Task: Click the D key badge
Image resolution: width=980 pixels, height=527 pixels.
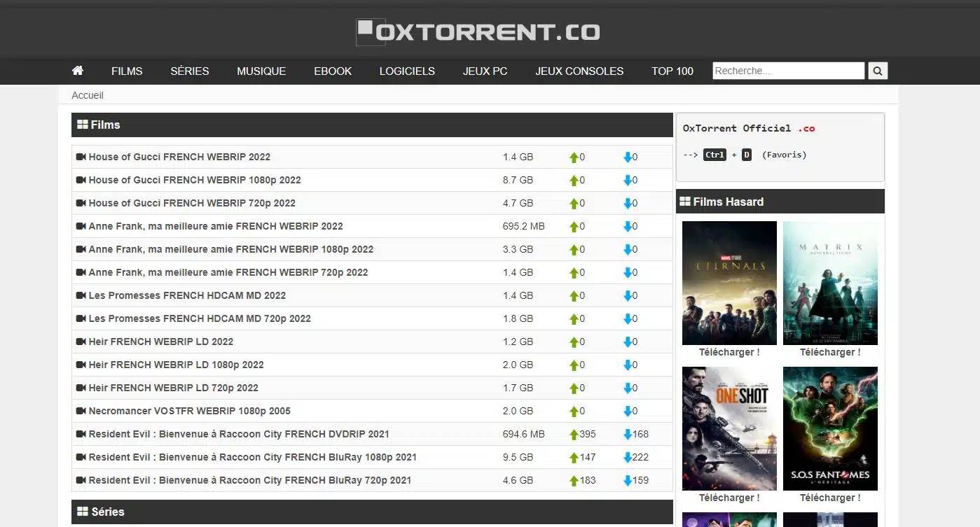Action: point(747,155)
